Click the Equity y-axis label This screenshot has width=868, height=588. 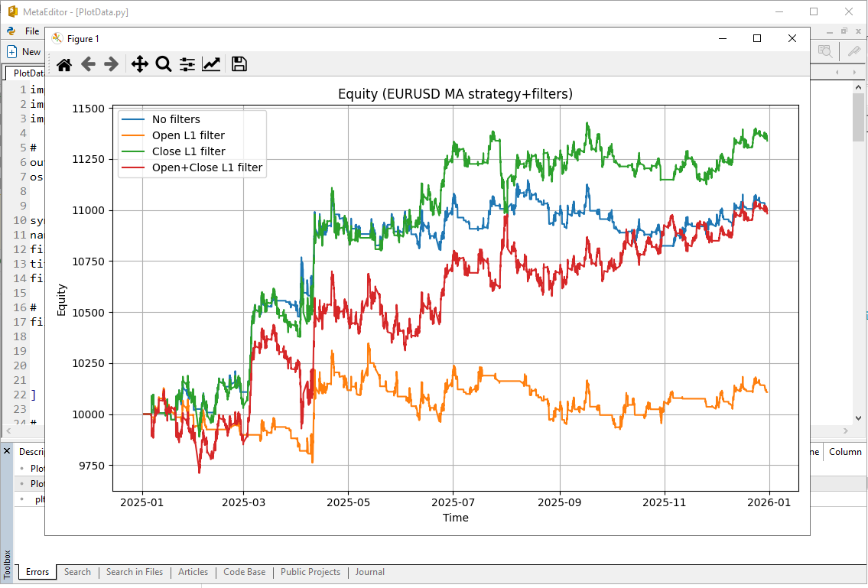pyautogui.click(x=61, y=300)
